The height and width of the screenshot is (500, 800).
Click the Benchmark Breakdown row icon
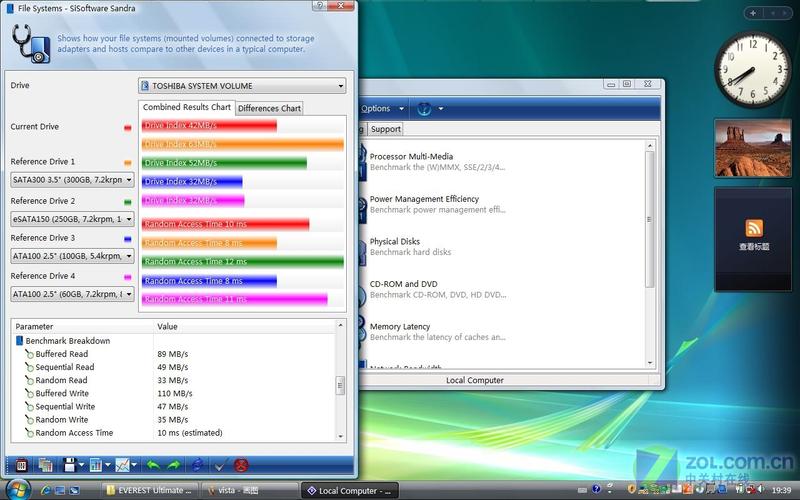pos(19,340)
